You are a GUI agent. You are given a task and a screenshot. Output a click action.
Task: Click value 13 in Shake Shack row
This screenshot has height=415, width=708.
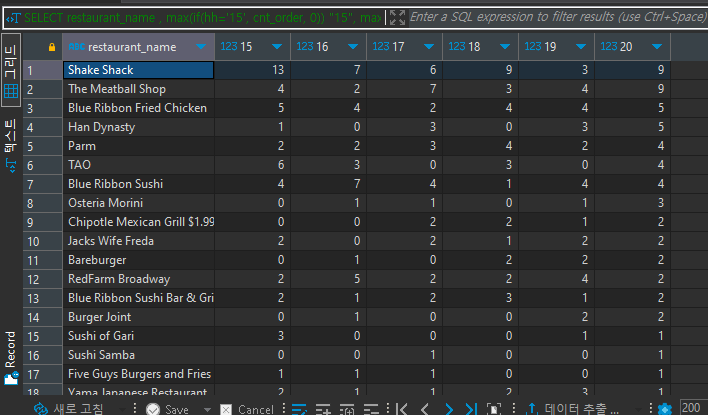[252, 70]
